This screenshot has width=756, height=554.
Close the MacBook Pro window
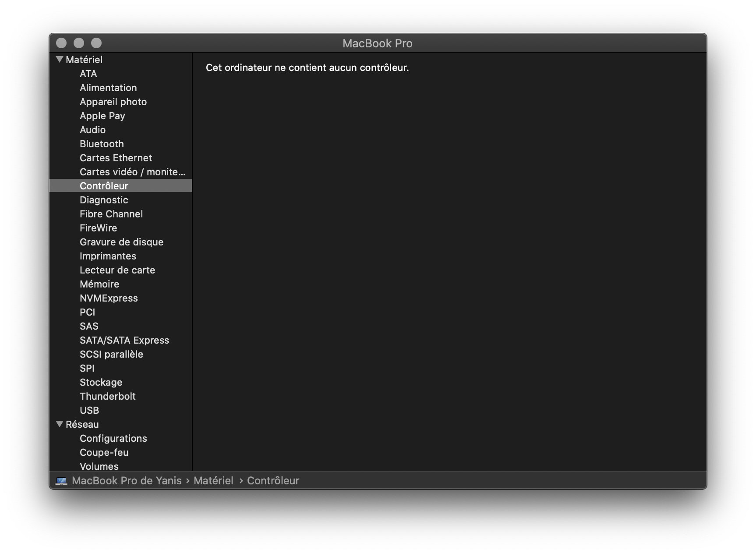(x=61, y=43)
